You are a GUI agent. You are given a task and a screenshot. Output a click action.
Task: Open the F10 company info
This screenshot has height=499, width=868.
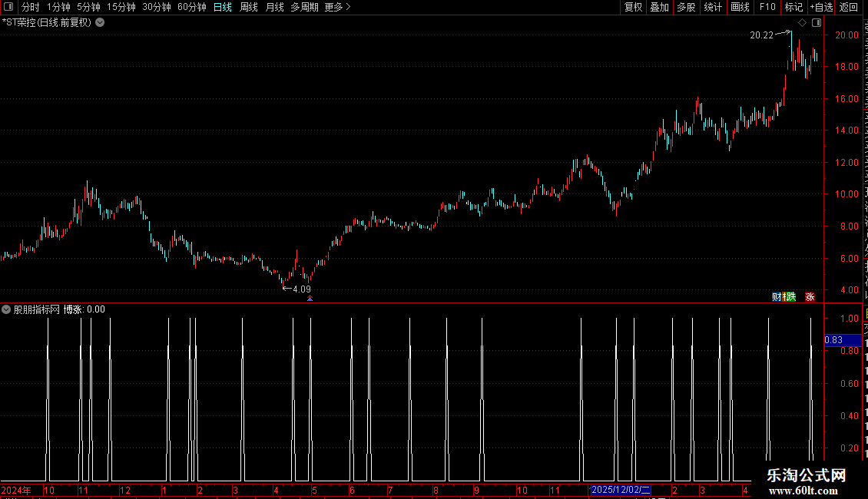767,7
